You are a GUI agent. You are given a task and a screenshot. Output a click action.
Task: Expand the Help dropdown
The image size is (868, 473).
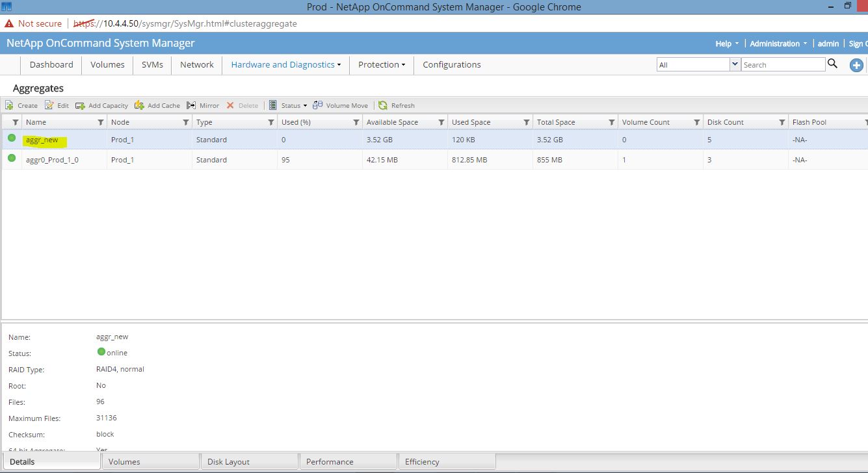pos(724,43)
